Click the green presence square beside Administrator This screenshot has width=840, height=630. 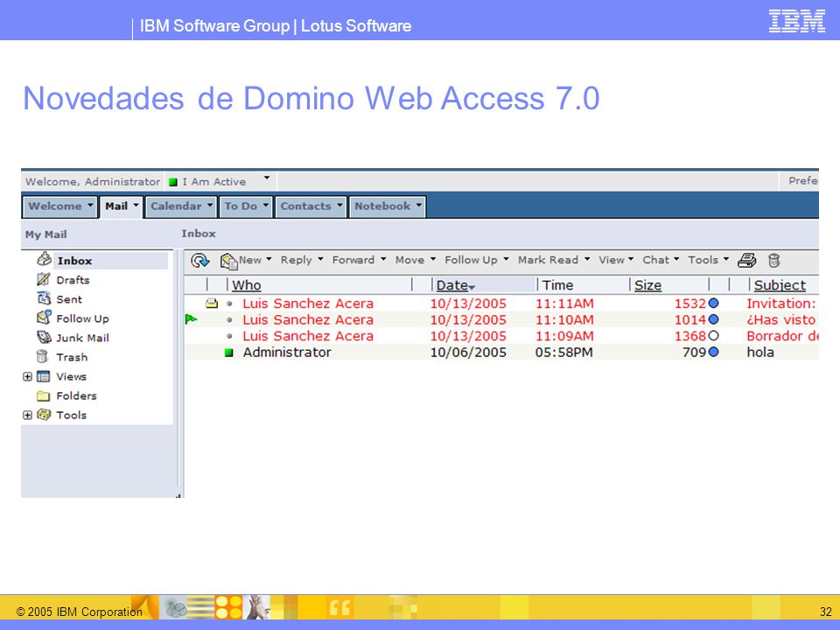(228, 353)
